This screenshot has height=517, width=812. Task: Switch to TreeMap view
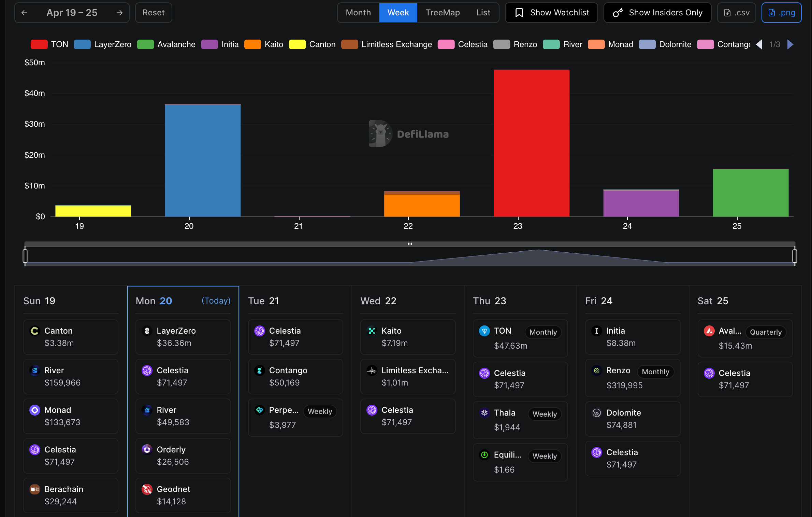coord(443,13)
